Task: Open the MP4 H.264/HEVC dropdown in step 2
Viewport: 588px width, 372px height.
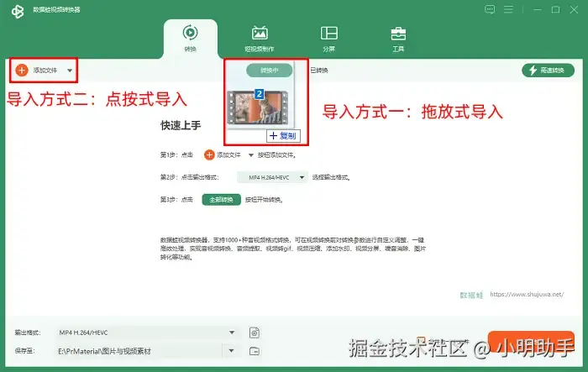Action: tap(272, 177)
